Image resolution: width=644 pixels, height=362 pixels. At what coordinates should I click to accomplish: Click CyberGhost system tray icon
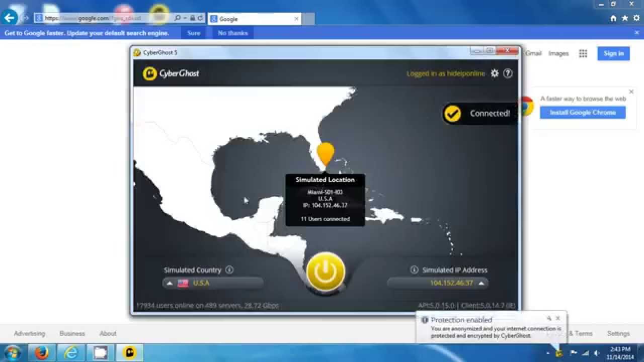(x=559, y=353)
